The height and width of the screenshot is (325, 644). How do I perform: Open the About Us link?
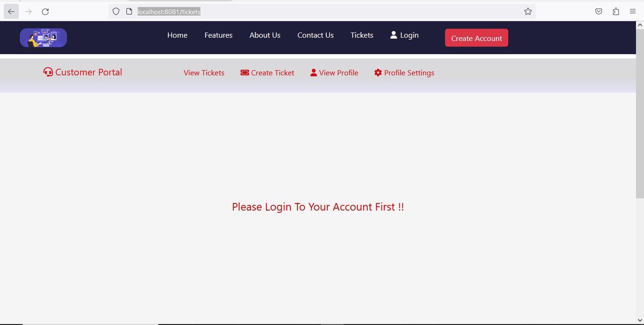point(265,35)
